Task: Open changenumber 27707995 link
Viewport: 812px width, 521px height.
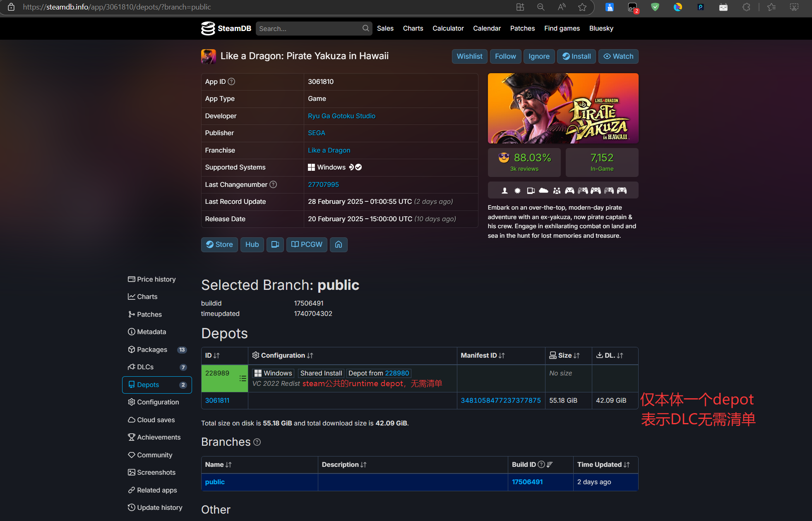Action: pyautogui.click(x=324, y=185)
